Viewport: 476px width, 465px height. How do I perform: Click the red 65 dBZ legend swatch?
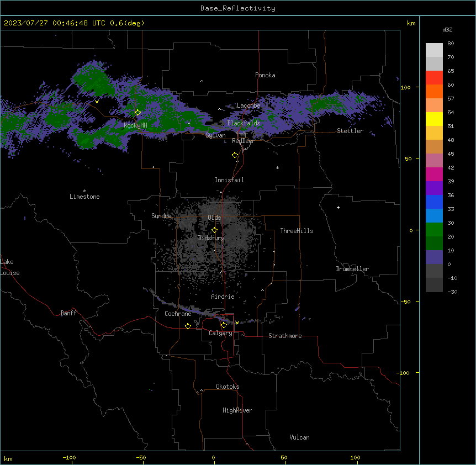coord(434,77)
